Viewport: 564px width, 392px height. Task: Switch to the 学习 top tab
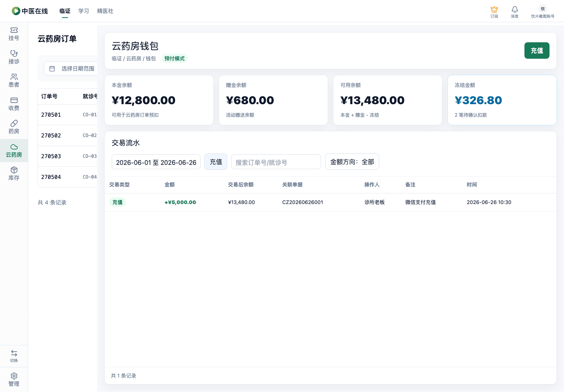(x=83, y=11)
